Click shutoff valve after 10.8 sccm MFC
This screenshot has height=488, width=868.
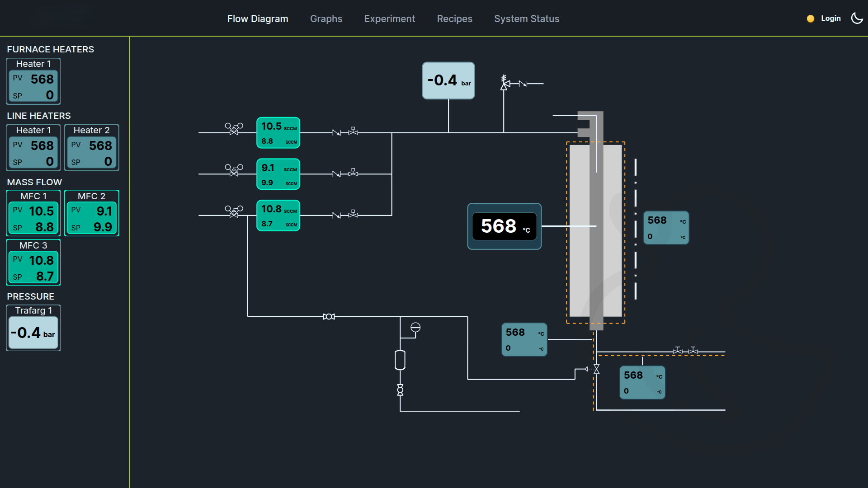[353, 214]
